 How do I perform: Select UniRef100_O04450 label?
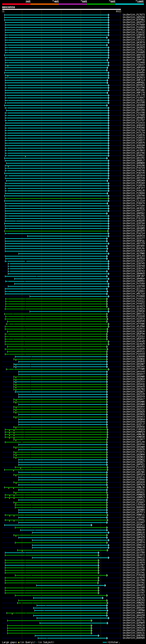[x=134, y=72]
